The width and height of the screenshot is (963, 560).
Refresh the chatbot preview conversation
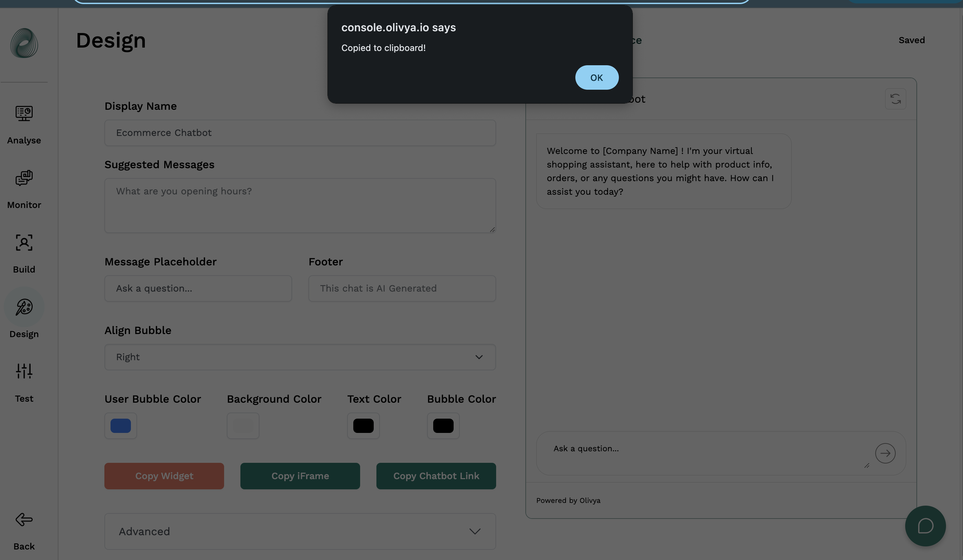tap(895, 99)
